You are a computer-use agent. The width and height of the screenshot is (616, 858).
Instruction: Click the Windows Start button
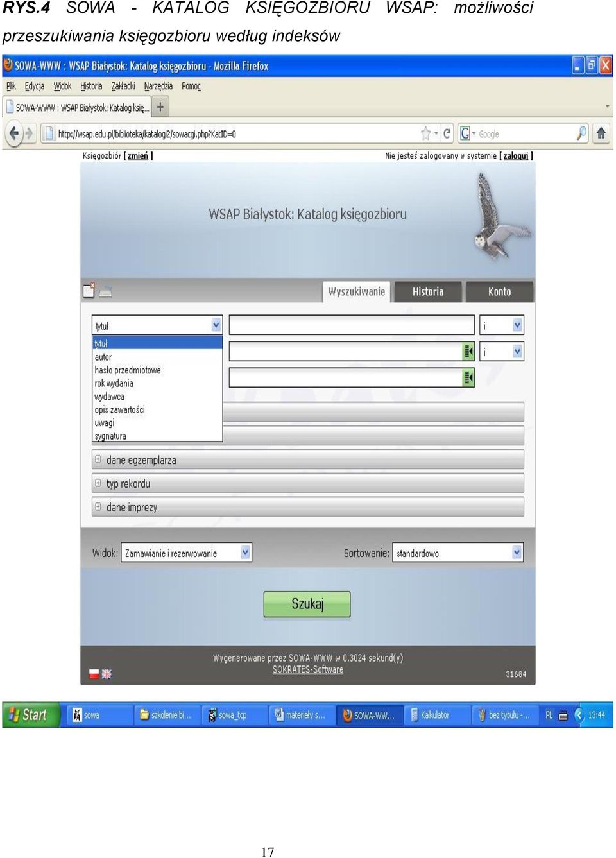point(31,715)
